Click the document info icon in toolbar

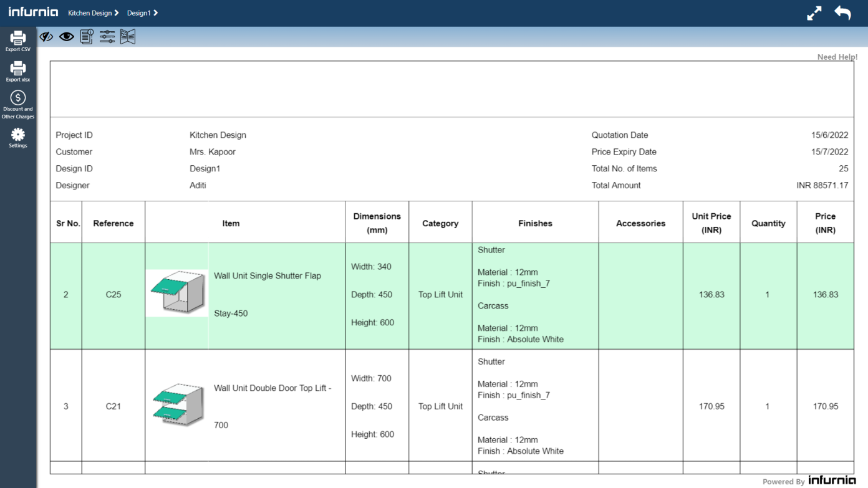click(86, 36)
